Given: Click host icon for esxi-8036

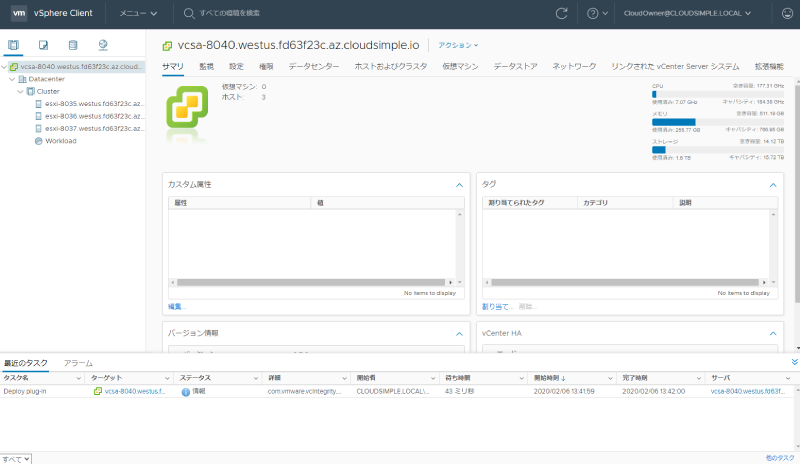Looking at the screenshot, I should pos(38,116).
